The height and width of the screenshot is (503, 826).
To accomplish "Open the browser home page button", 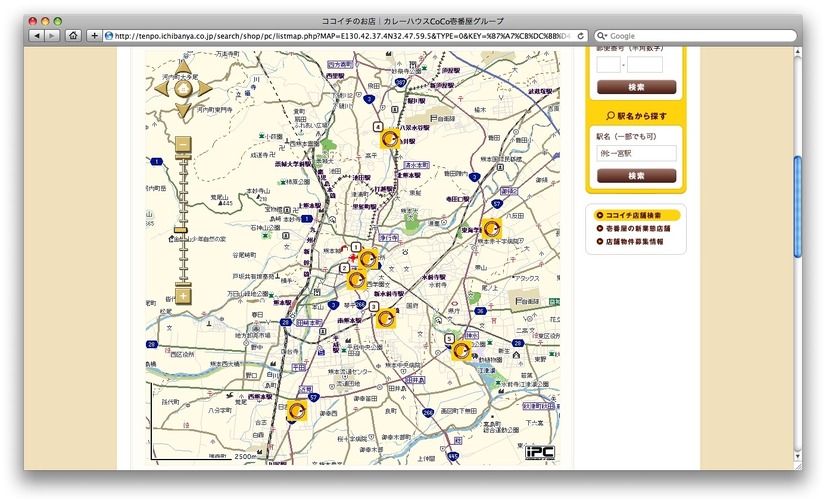I will (x=73, y=36).
